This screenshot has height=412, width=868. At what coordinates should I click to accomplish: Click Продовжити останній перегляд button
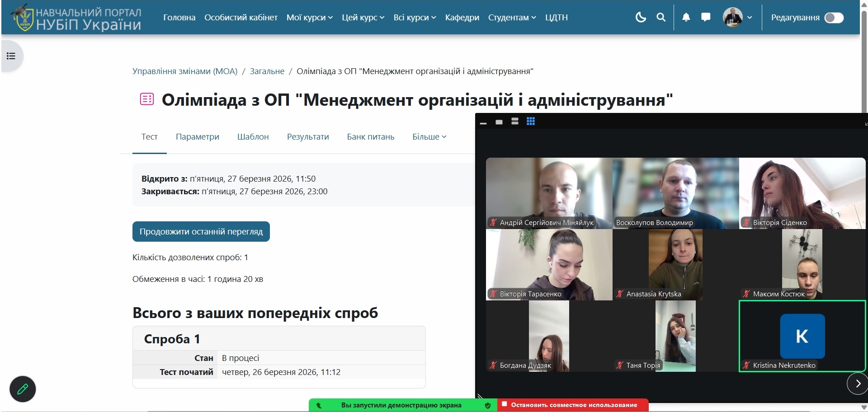click(x=201, y=231)
